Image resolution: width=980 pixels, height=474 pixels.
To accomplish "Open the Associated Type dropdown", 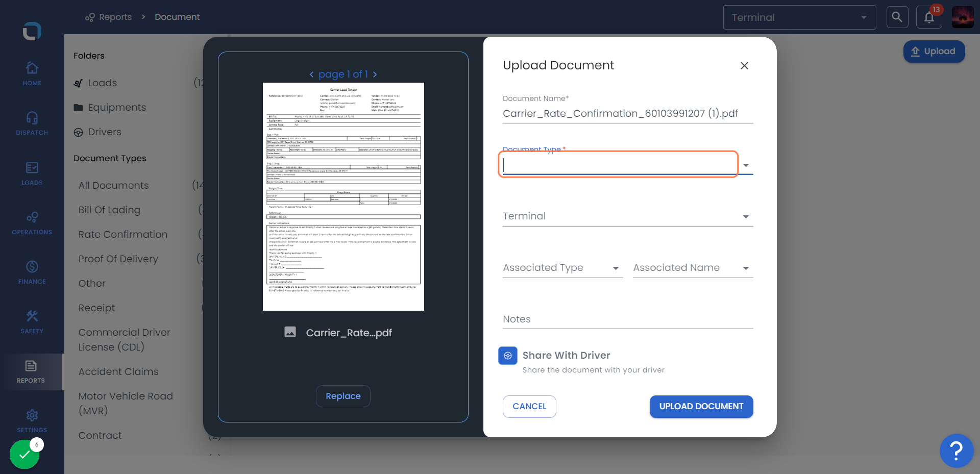I will coord(563,268).
